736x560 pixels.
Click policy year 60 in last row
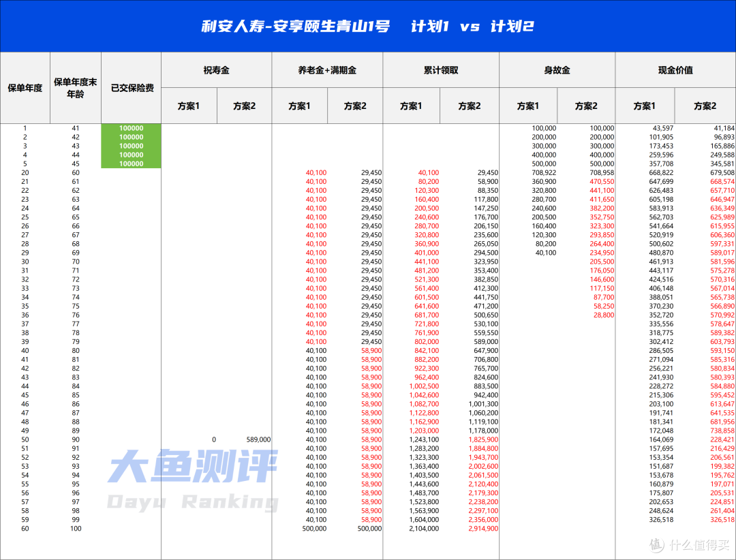25,529
